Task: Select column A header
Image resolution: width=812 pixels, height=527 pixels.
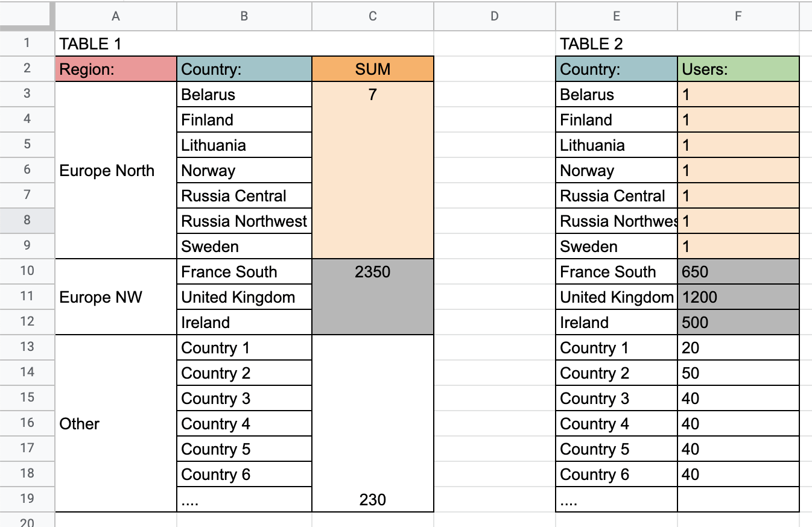Action: pyautogui.click(x=116, y=16)
